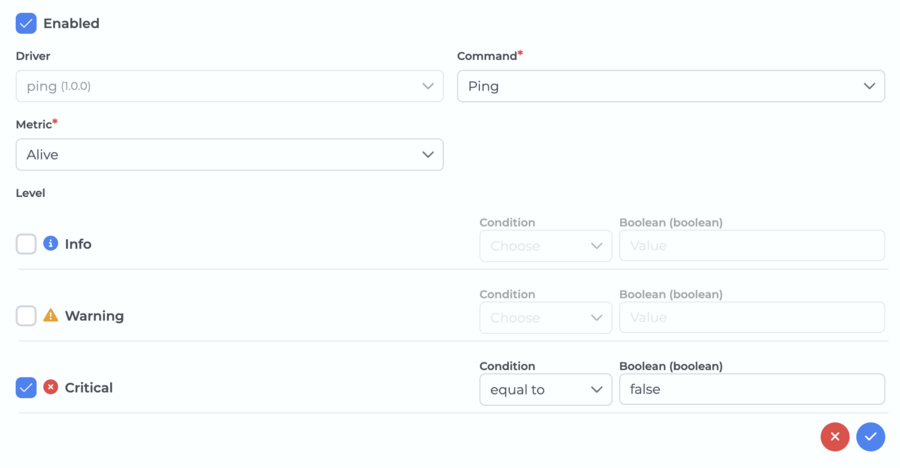This screenshot has width=900, height=468.
Task: Click the Command field label
Action: [487, 56]
